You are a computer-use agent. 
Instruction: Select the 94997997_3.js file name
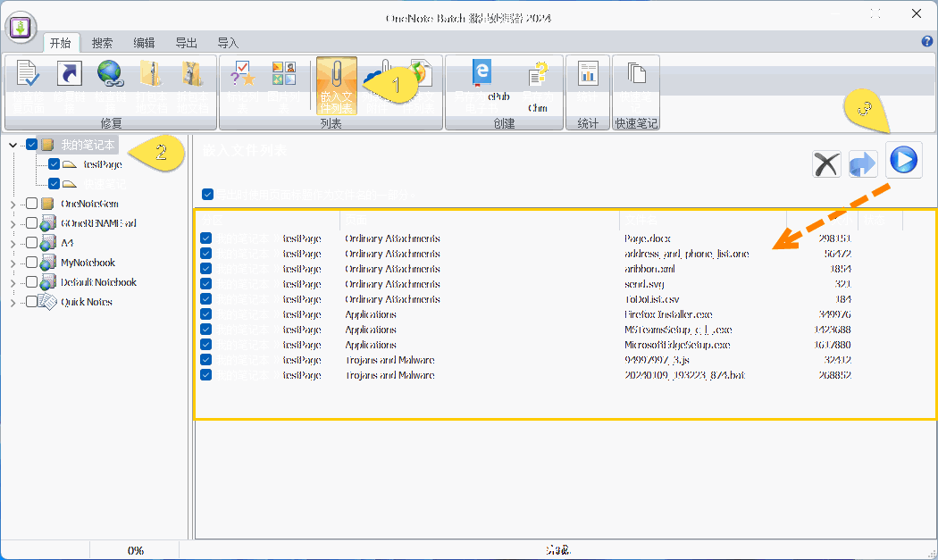click(657, 360)
